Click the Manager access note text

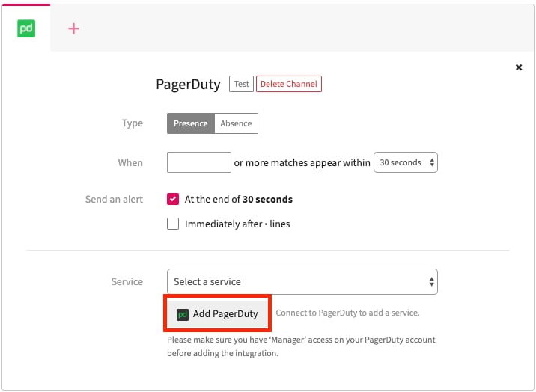(301, 346)
